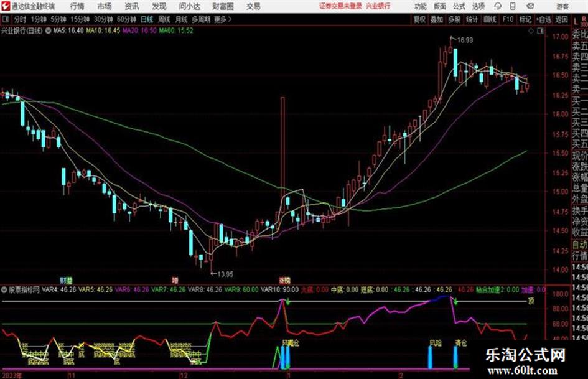The height and width of the screenshot is (379, 588).
Task: Open the 公式 menu
Action: pyautogui.click(x=459, y=6)
